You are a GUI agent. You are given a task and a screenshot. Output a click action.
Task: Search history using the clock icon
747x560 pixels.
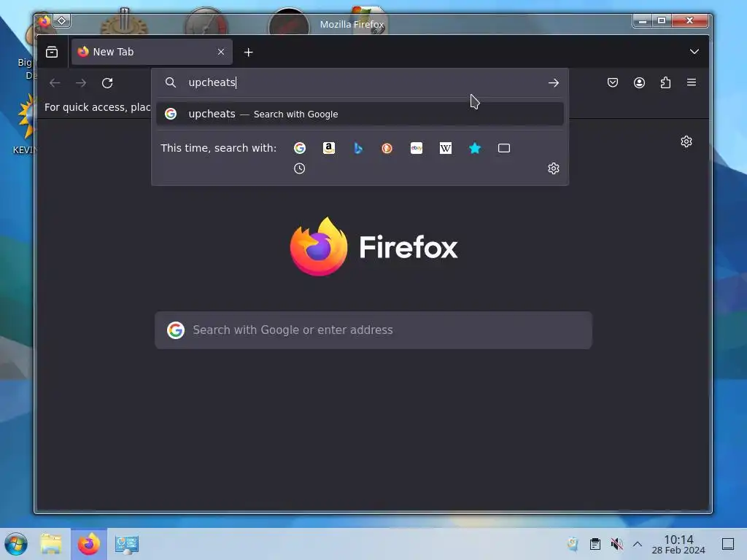point(299,168)
